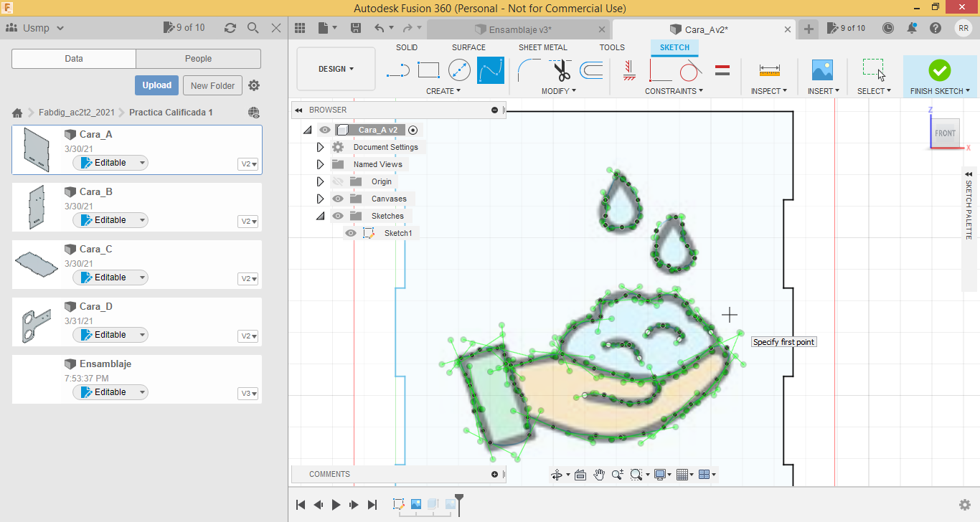
Task: Toggle visibility of the Origin folder
Action: tap(338, 181)
